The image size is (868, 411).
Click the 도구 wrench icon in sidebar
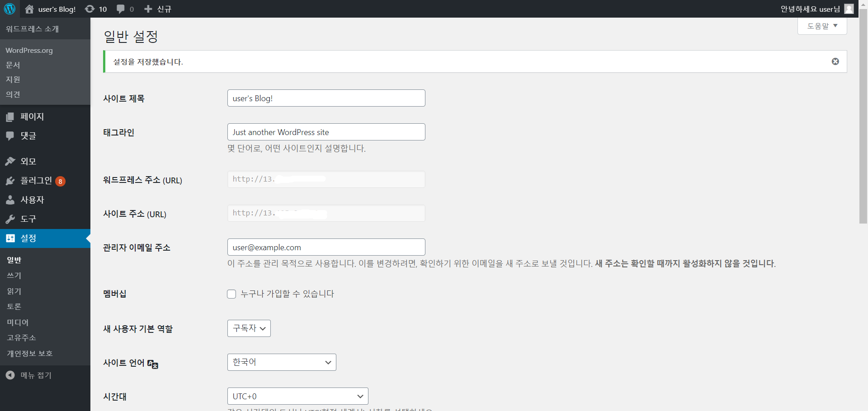tap(10, 219)
